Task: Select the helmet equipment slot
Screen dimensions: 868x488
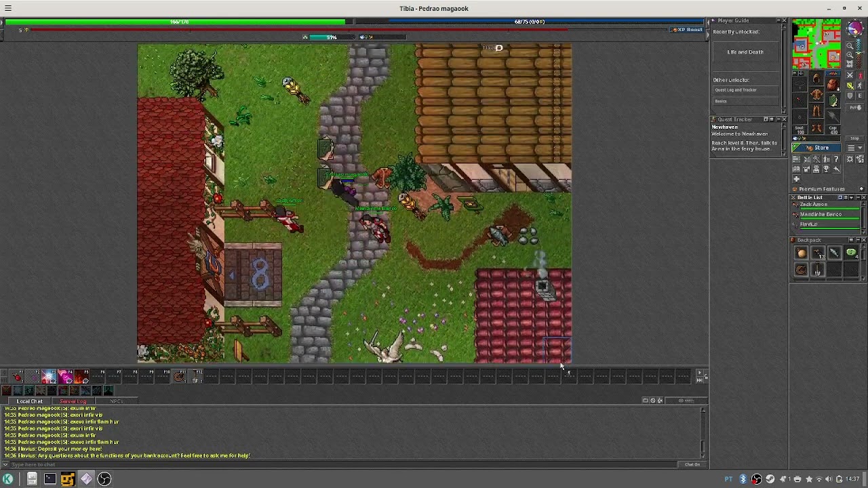Action: tap(816, 79)
